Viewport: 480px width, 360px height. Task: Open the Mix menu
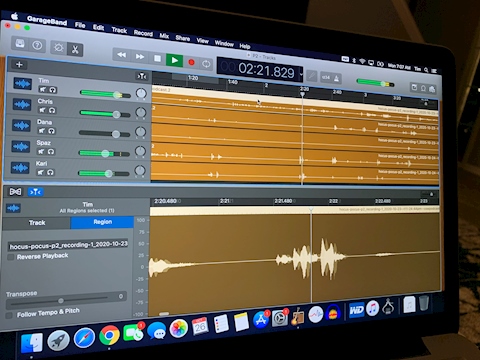(x=164, y=36)
